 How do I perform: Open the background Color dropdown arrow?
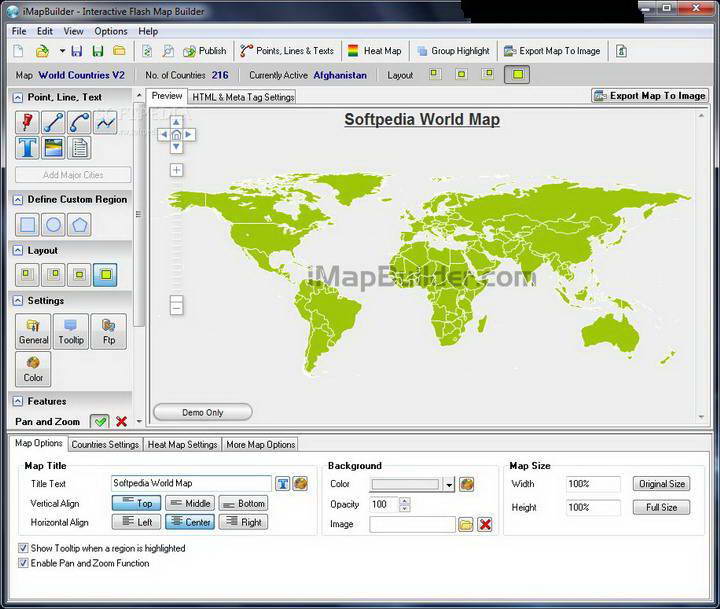click(449, 485)
